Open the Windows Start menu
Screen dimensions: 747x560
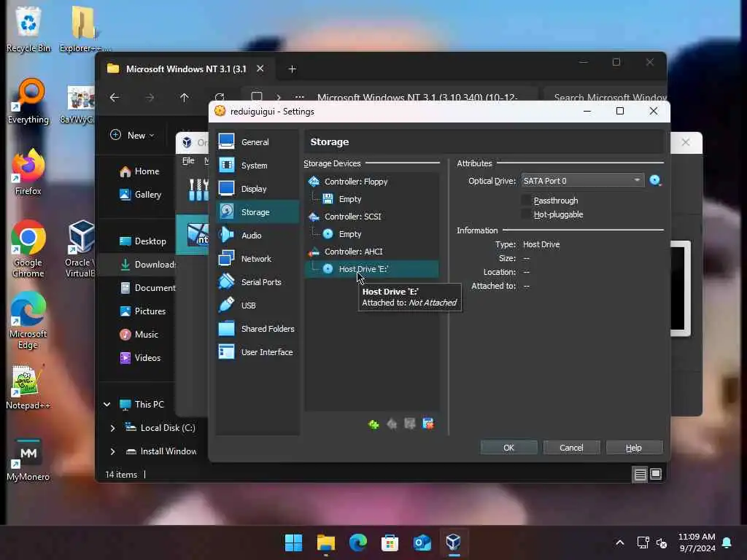pyautogui.click(x=293, y=542)
